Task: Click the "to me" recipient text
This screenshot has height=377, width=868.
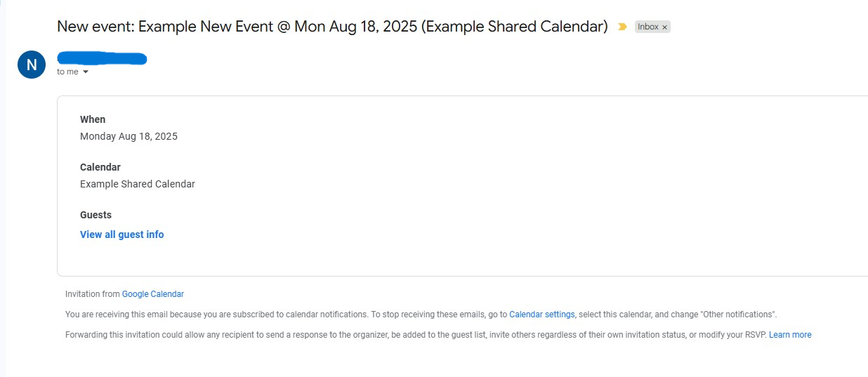Action: (67, 72)
